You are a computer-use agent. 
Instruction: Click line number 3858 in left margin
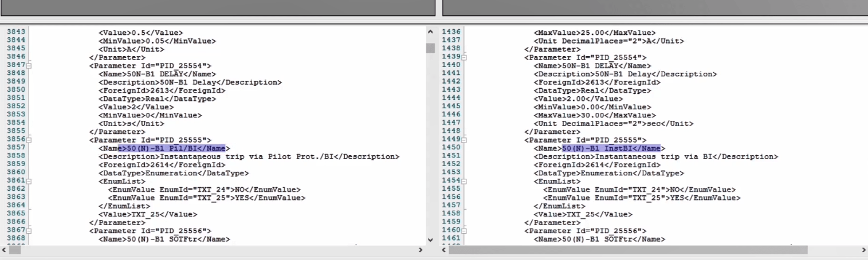tap(15, 156)
